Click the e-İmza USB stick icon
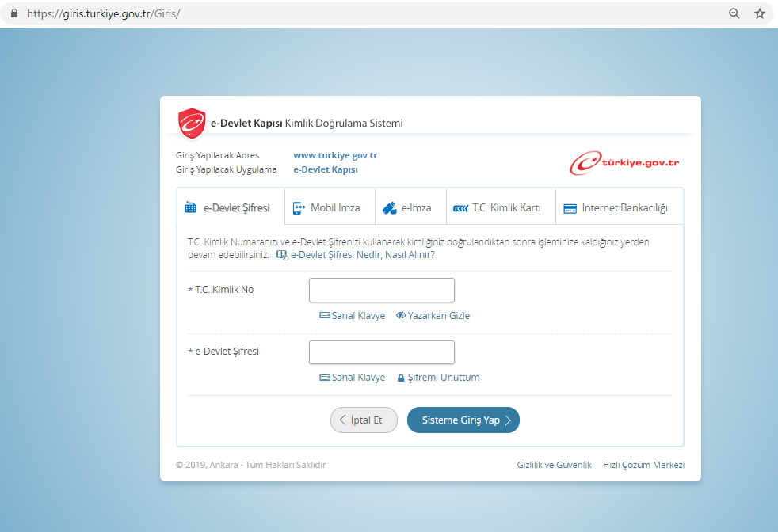The height and width of the screenshot is (532, 778). 390,207
